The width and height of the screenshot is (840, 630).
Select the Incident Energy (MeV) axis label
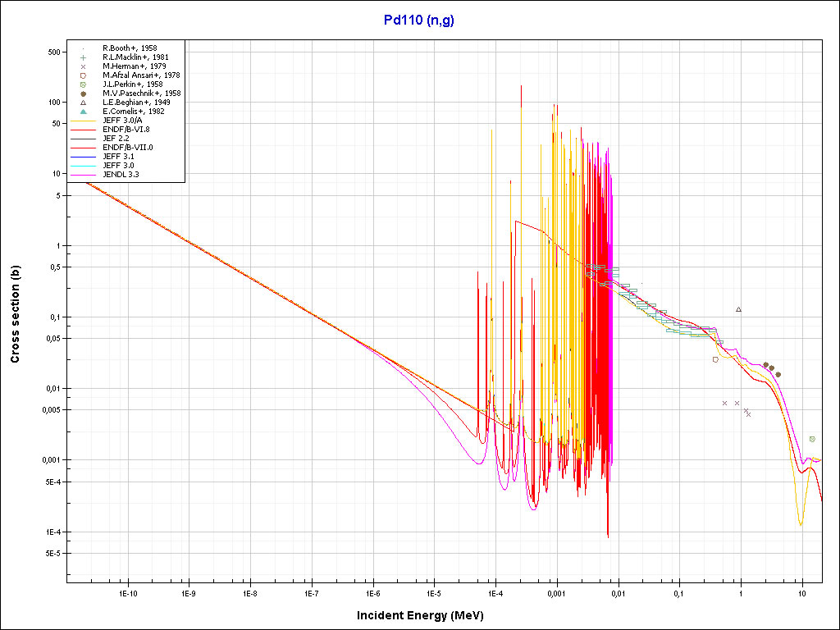pyautogui.click(x=419, y=614)
